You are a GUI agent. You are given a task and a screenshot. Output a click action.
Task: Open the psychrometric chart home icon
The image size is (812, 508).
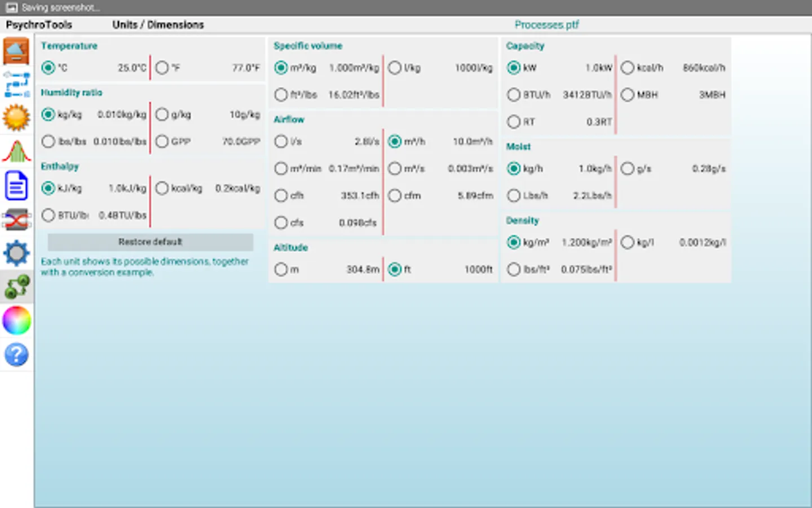[x=16, y=51]
